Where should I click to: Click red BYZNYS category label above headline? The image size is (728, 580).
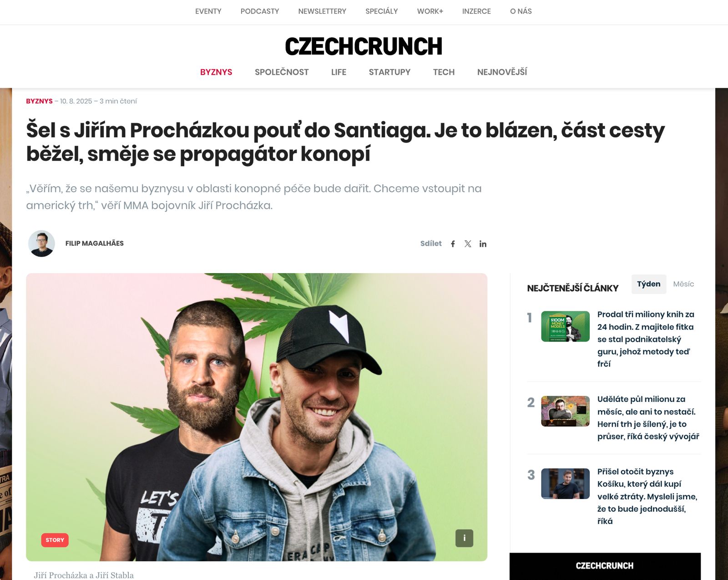[39, 101]
